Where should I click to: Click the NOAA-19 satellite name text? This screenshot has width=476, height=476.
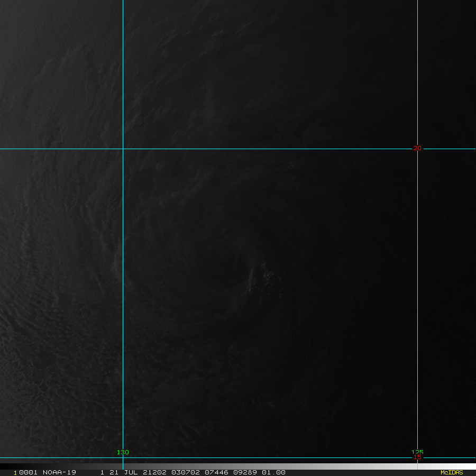[59, 472]
